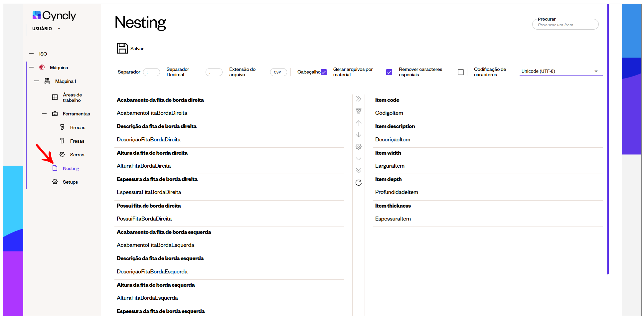The width and height of the screenshot is (644, 318).
Task: Click the Serras saw gear icon
Action: 62,154
